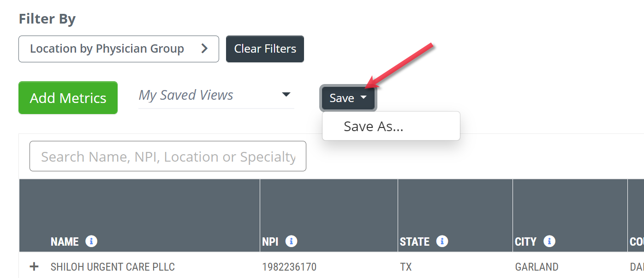Open Location by Physician Group filter
Viewport: 644px width, 278px height.
point(119,49)
